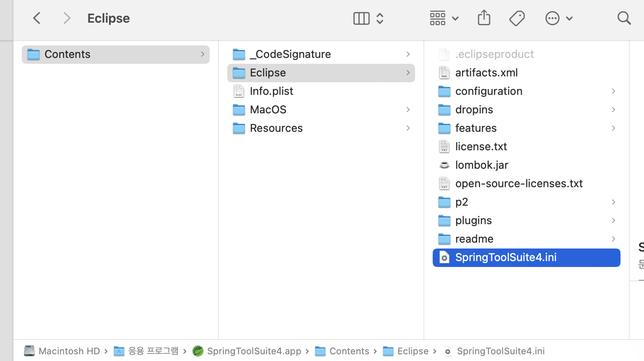Open the More actions dropdown chevron
This screenshot has height=361, width=644.
tap(569, 18)
